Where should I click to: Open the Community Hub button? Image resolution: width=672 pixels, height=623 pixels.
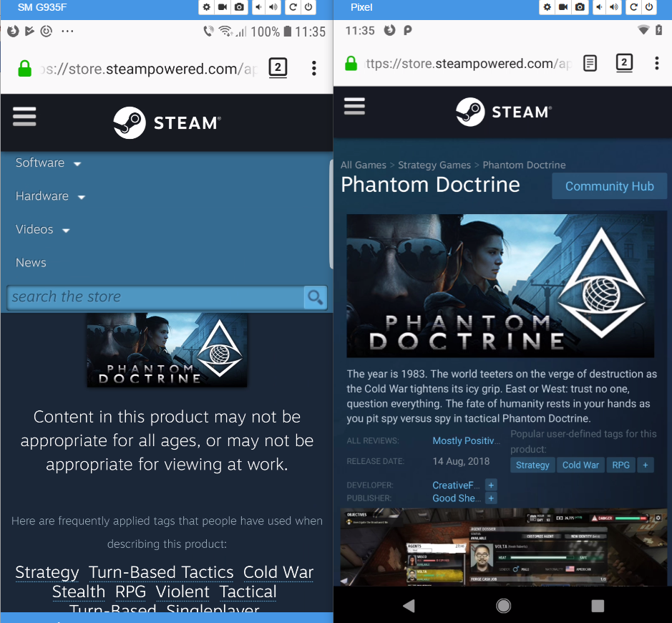[x=609, y=186]
